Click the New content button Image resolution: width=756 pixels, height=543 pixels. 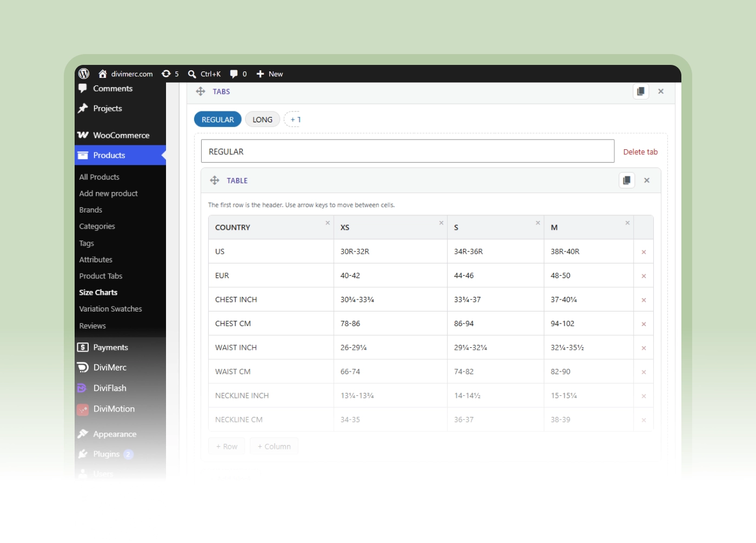click(x=269, y=74)
